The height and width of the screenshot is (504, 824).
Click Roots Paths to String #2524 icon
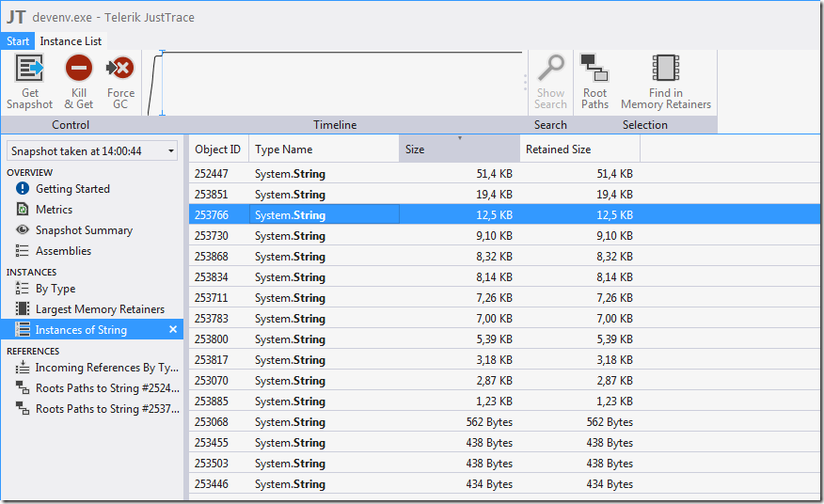(23, 387)
